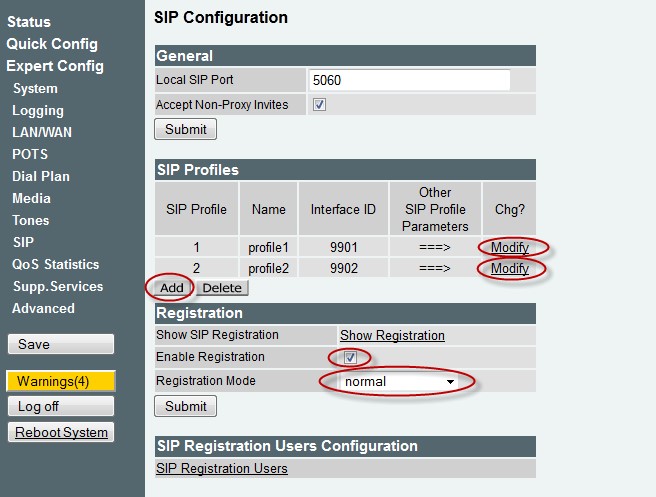Viewport: 656px width, 497px height.
Task: Modify SIP profile1
Action: click(x=510, y=247)
